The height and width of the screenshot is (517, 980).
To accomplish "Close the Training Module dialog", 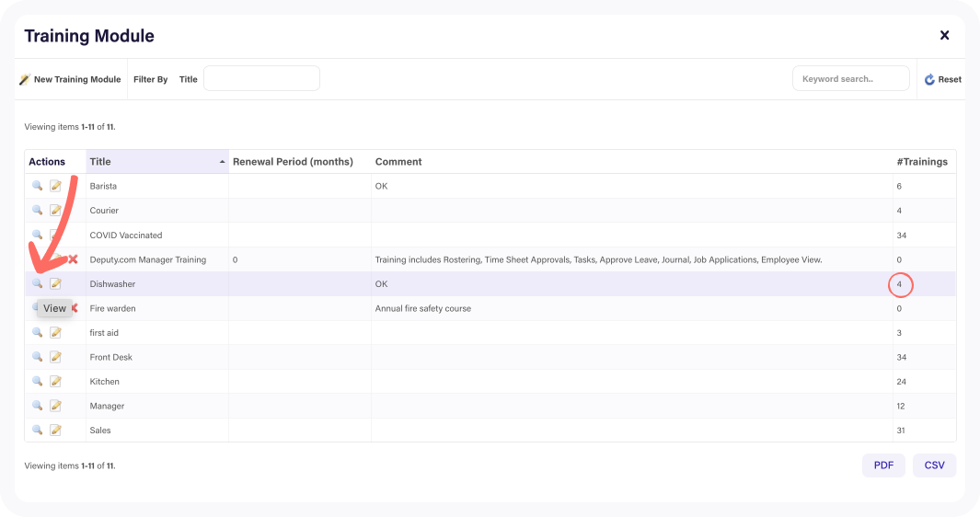I will point(944,36).
